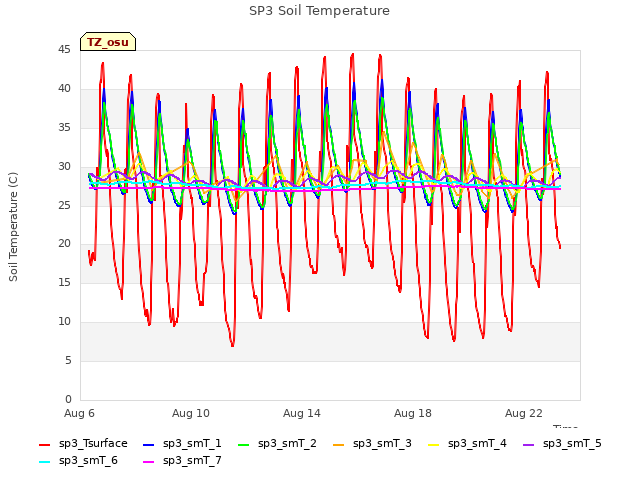The width and height of the screenshot is (640, 480).
Task: Click the purple sp3_smT_5 legend swatch
Action: click(x=529, y=444)
